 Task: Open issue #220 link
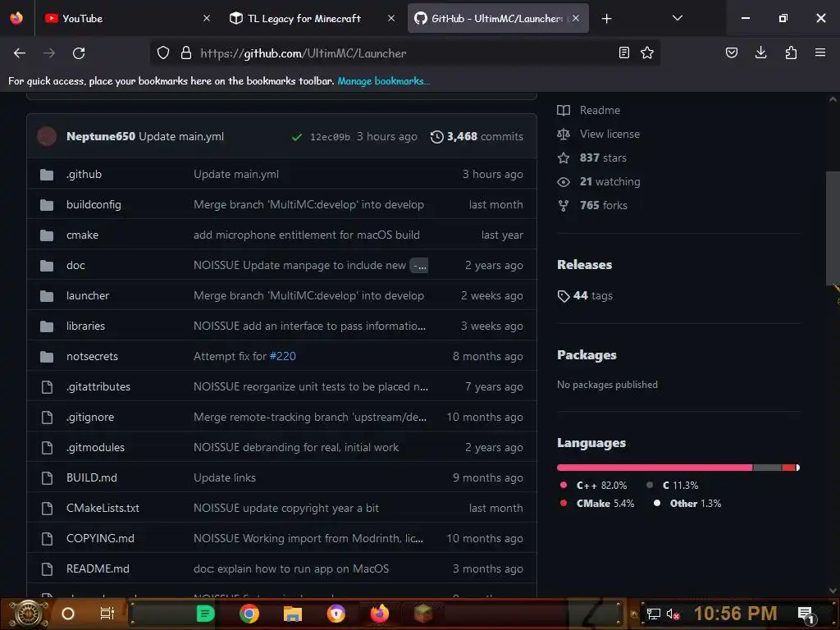(x=283, y=356)
